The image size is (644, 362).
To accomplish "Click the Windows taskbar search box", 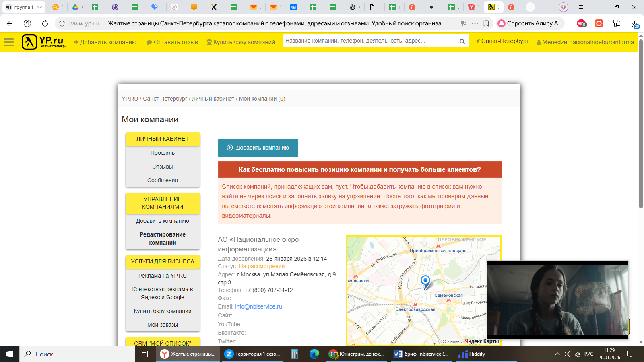I will pos(77,354).
